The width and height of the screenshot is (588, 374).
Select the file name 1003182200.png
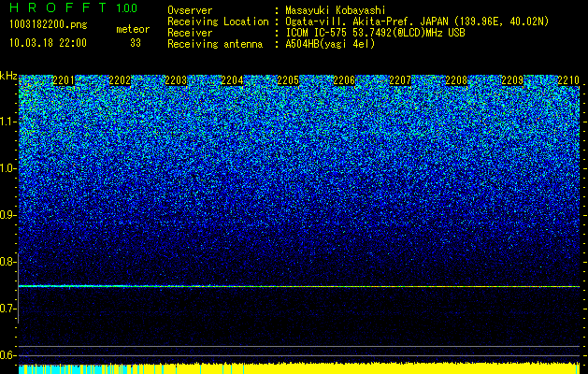click(x=49, y=24)
